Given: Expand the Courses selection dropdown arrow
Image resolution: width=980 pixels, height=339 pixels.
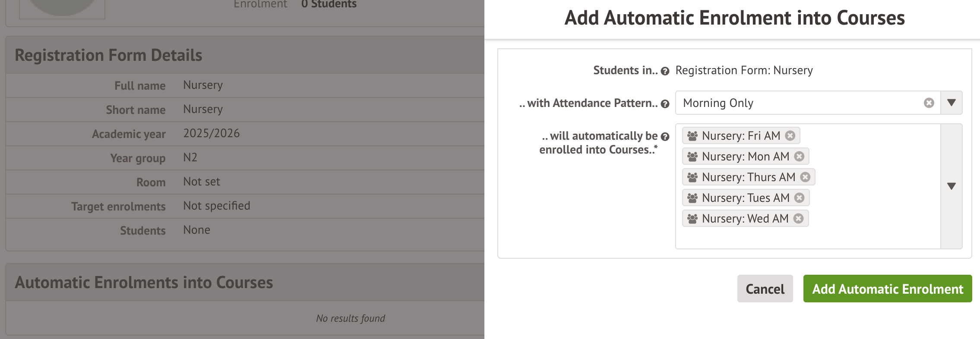Looking at the screenshot, I should point(951,186).
